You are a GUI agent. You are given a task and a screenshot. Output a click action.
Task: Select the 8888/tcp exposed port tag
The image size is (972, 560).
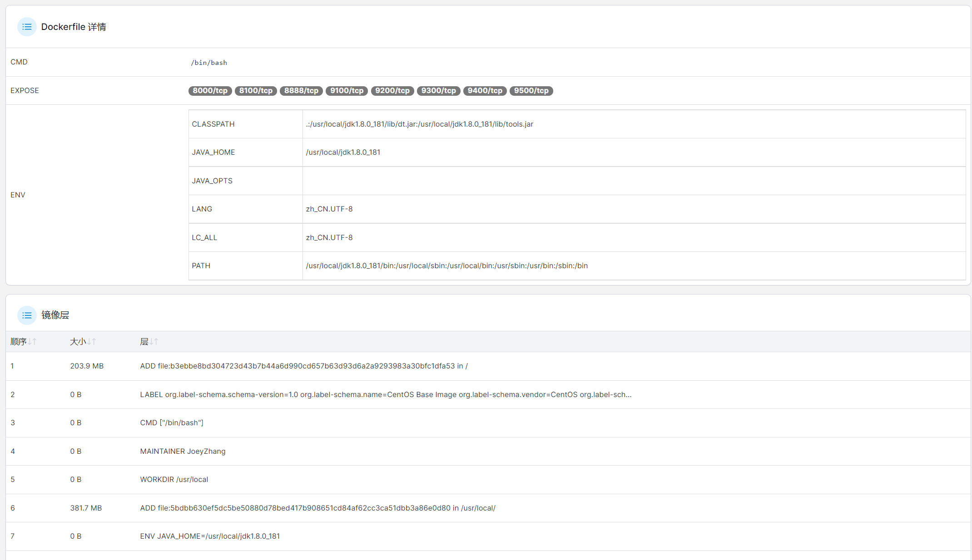click(301, 91)
